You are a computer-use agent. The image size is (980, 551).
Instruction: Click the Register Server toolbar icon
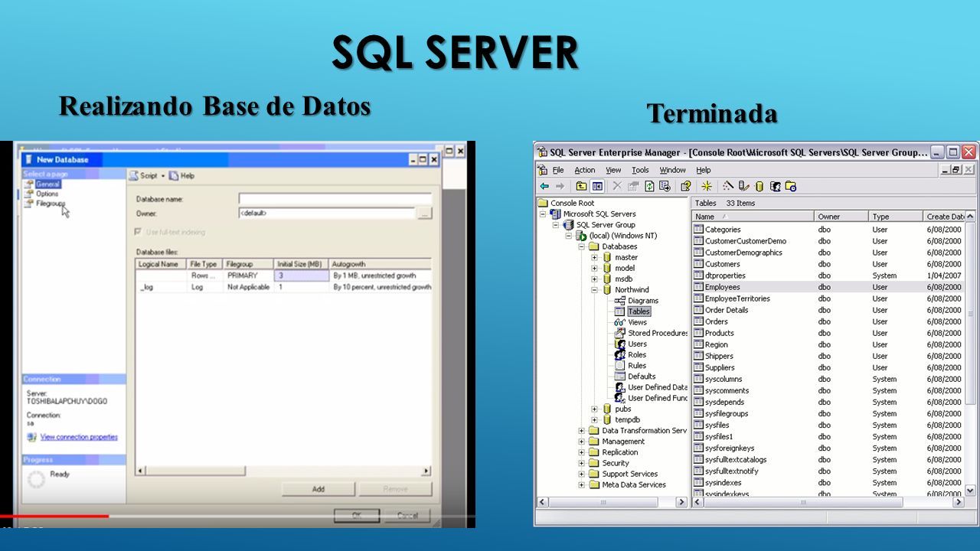click(x=744, y=186)
